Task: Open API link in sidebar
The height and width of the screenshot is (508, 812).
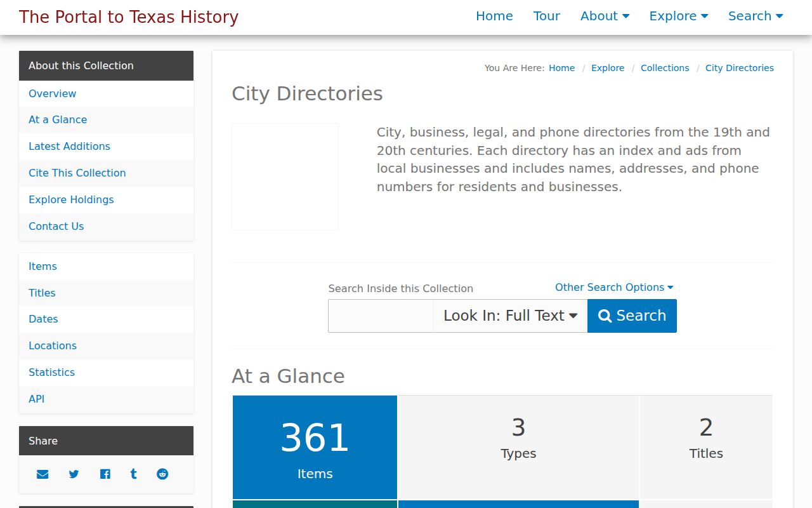Action: [106, 399]
